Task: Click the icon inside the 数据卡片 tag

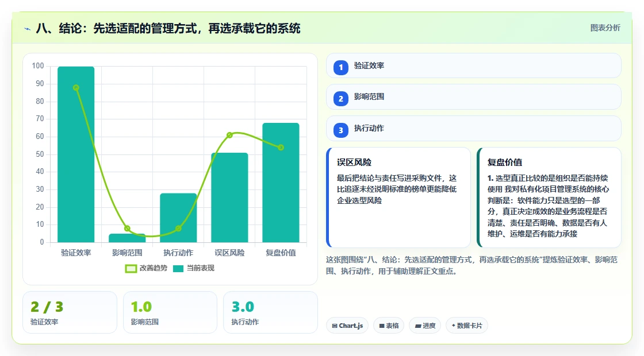Action: point(454,325)
